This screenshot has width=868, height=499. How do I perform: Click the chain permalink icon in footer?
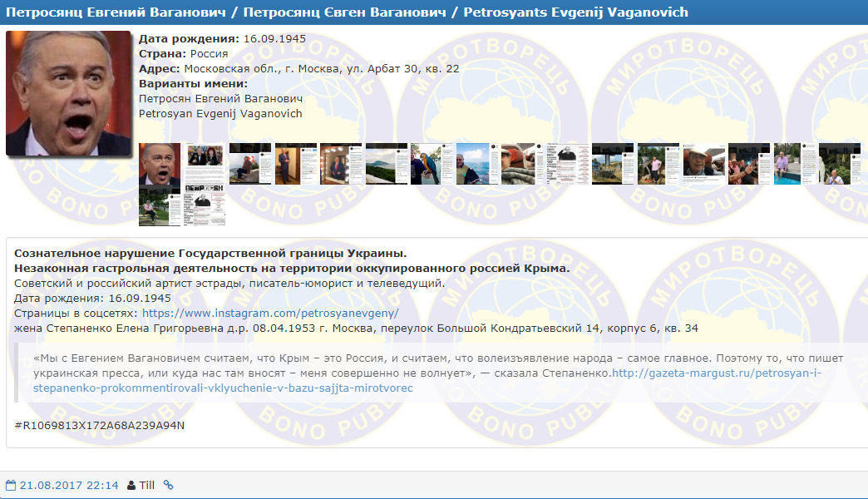coord(168,485)
